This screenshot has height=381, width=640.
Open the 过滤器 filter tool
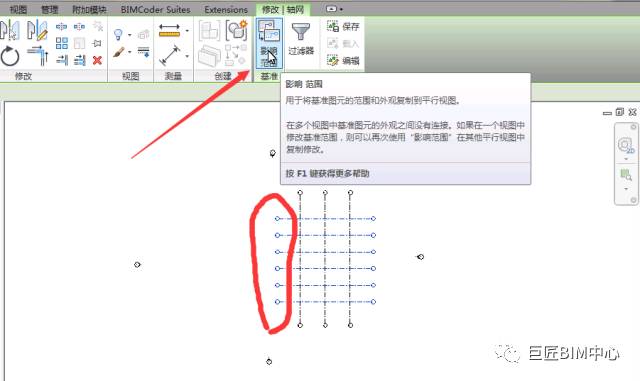pos(301,39)
